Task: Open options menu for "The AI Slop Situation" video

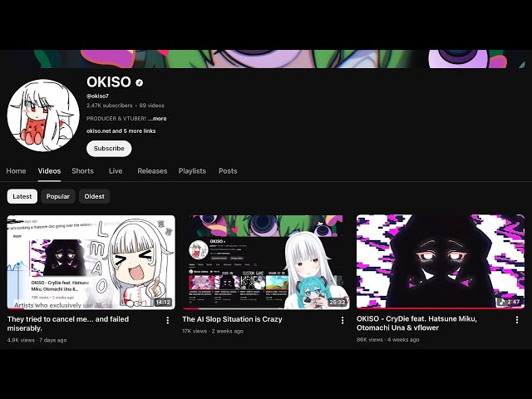Action: 342,320
